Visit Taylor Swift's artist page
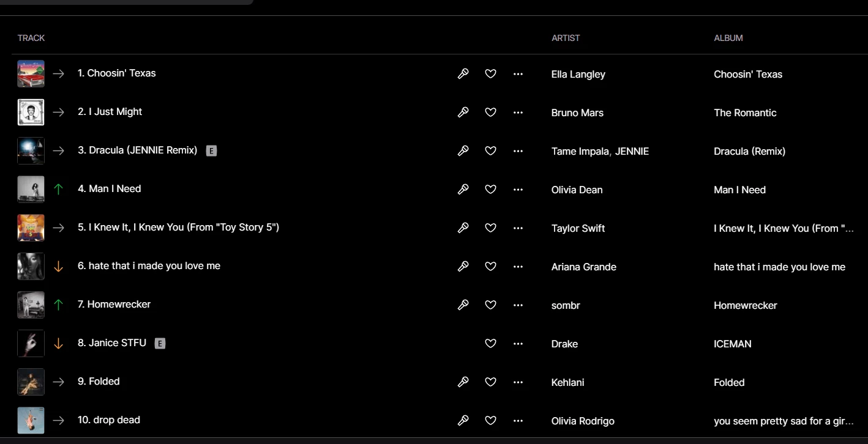This screenshot has width=868, height=444. point(578,229)
